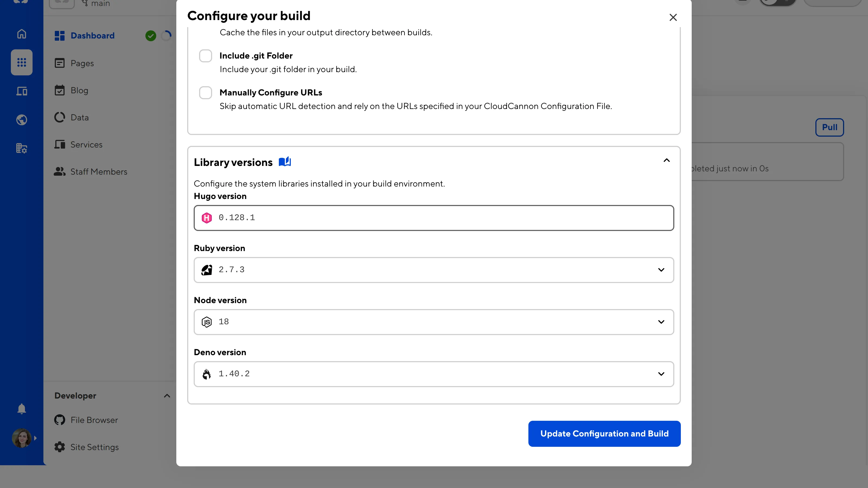868x488 pixels.
Task: Open the Node version dropdown
Action: (661, 322)
